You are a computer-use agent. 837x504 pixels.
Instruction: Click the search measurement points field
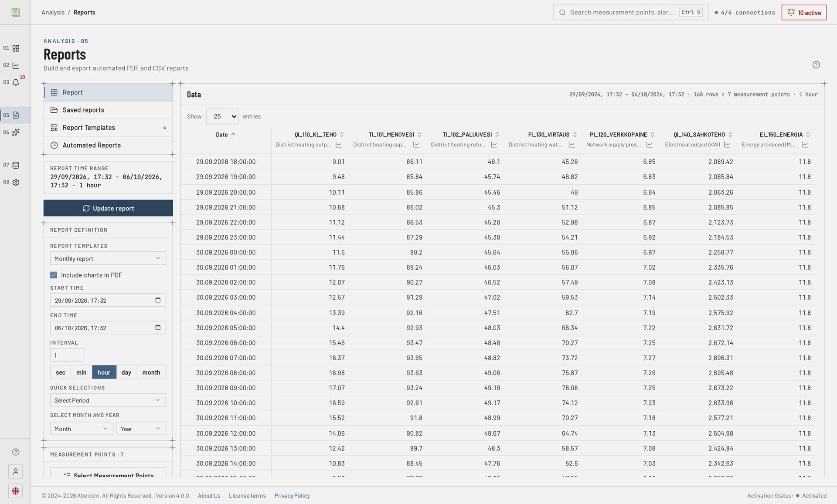pyautogui.click(x=630, y=13)
